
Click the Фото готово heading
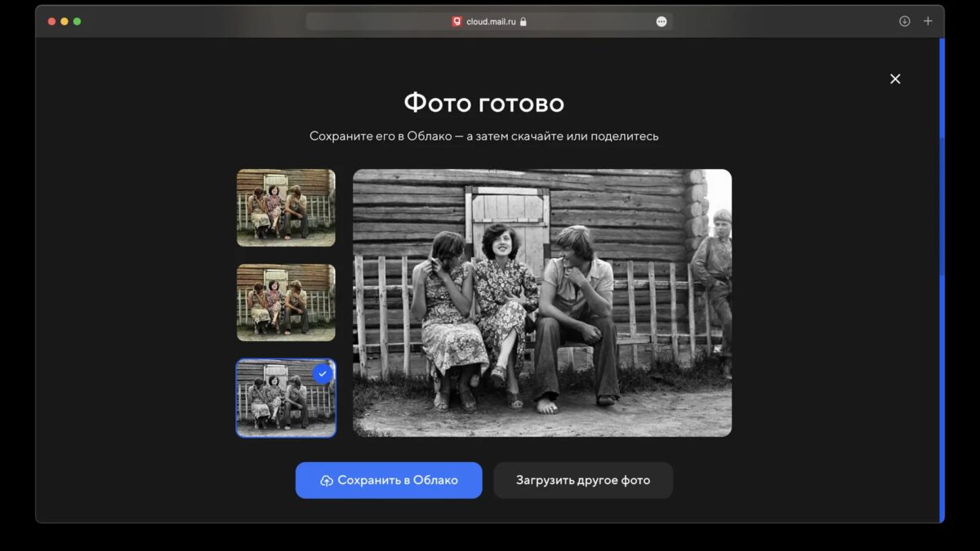click(x=483, y=104)
